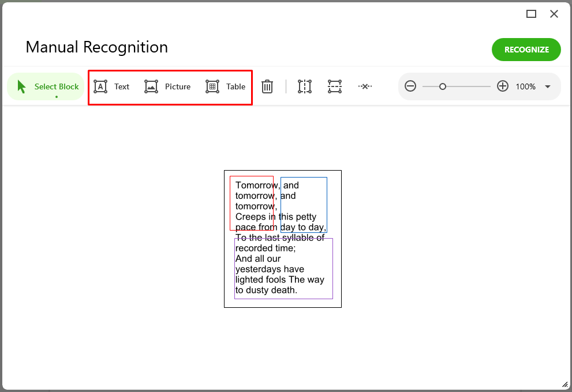
Task: Activate the Select Block tool
Action: pos(46,86)
